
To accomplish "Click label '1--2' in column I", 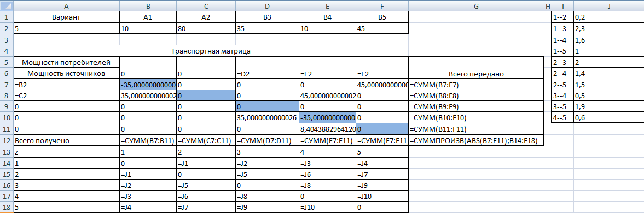I will (562, 17).
